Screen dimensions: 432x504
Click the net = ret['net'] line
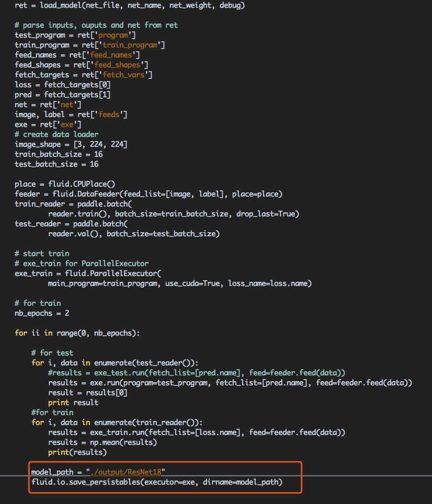click(x=48, y=105)
